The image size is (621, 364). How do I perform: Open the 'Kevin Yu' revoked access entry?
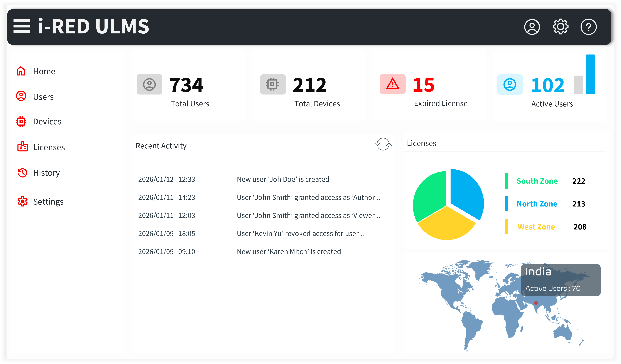tap(300, 234)
